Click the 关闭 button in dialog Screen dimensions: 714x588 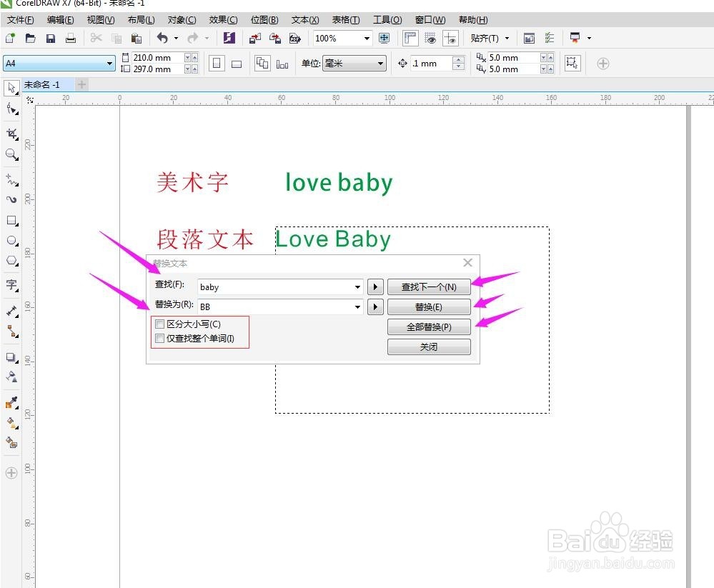(x=429, y=347)
